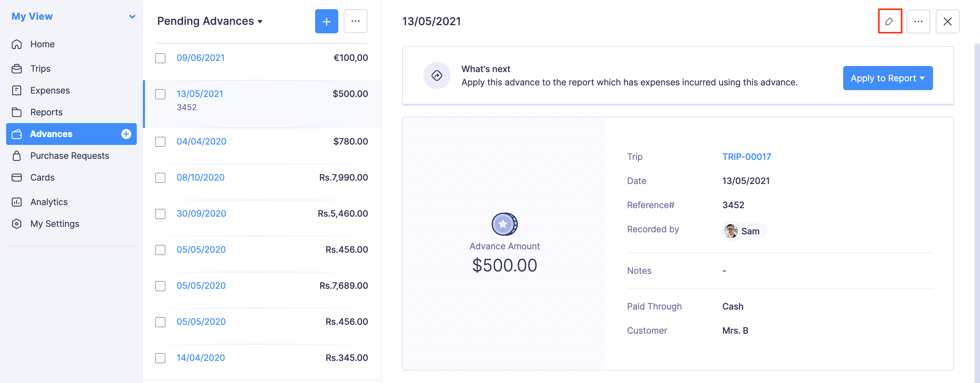This screenshot has width=980, height=383.
Task: Open the 30/09/2020 advance entry
Action: (x=201, y=213)
